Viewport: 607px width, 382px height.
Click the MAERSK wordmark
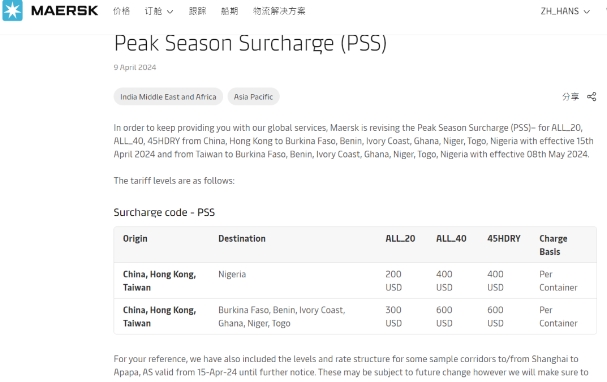click(x=65, y=11)
